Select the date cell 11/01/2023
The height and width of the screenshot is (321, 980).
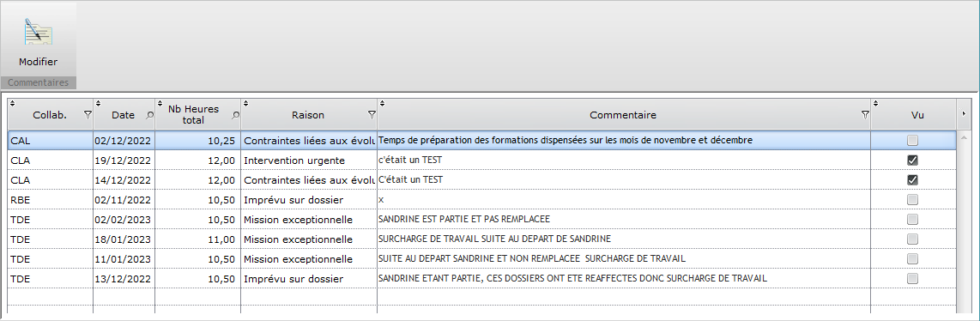124,258
